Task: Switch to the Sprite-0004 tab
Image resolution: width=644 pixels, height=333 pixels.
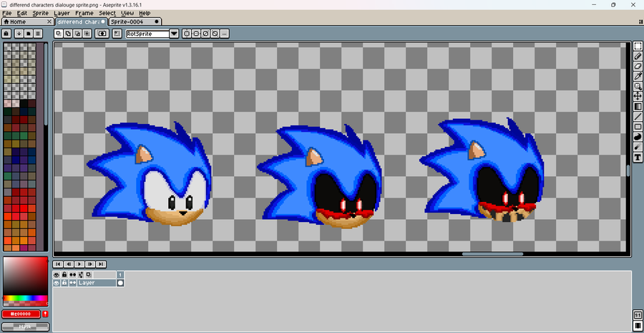Action: pyautogui.click(x=135, y=21)
